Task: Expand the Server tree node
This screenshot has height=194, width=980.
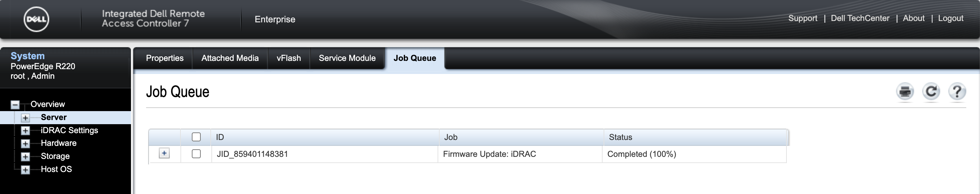Action: (25, 118)
